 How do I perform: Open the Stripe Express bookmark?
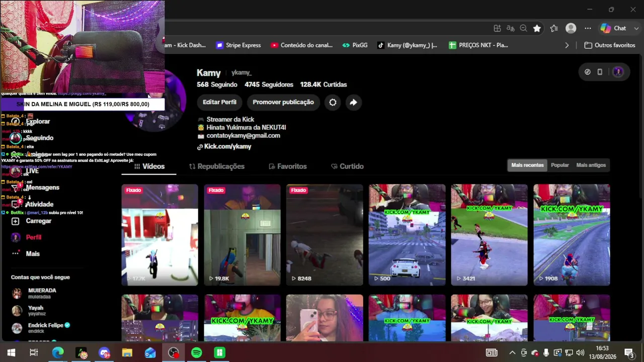pos(238,45)
